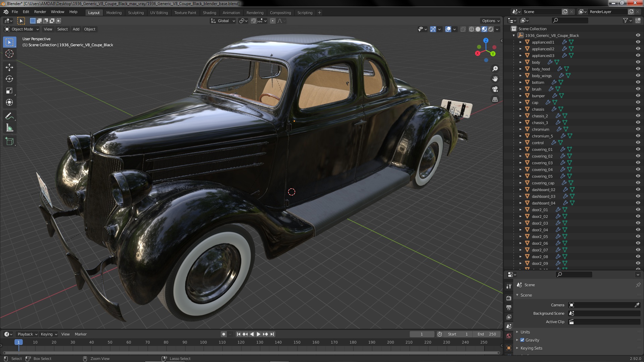Click the camera eyedropper icon
This screenshot has width=644, height=362.
pos(637,305)
